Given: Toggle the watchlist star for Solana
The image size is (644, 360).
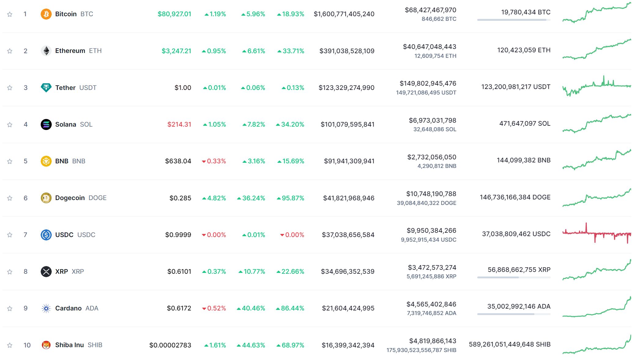Looking at the screenshot, I should click(x=10, y=125).
